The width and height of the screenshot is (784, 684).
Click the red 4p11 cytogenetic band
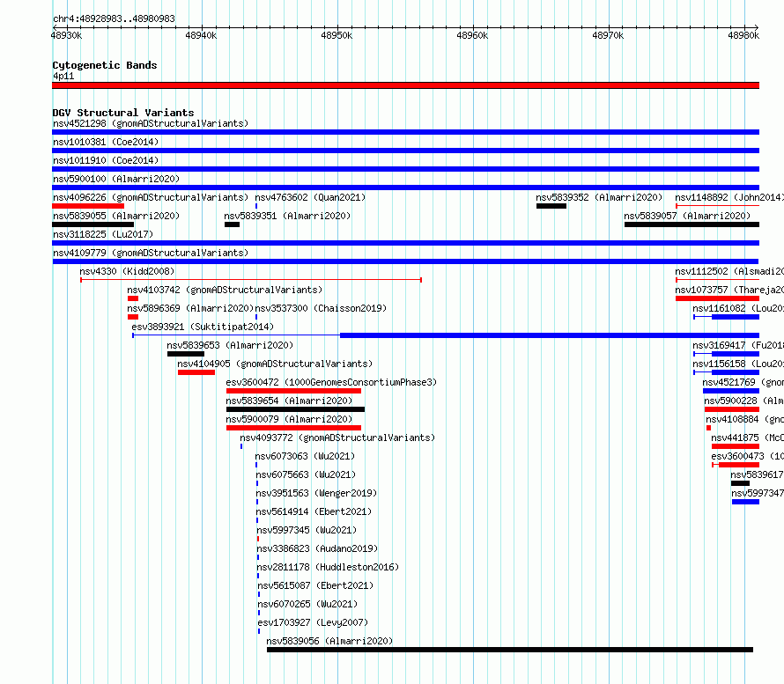[405, 85]
